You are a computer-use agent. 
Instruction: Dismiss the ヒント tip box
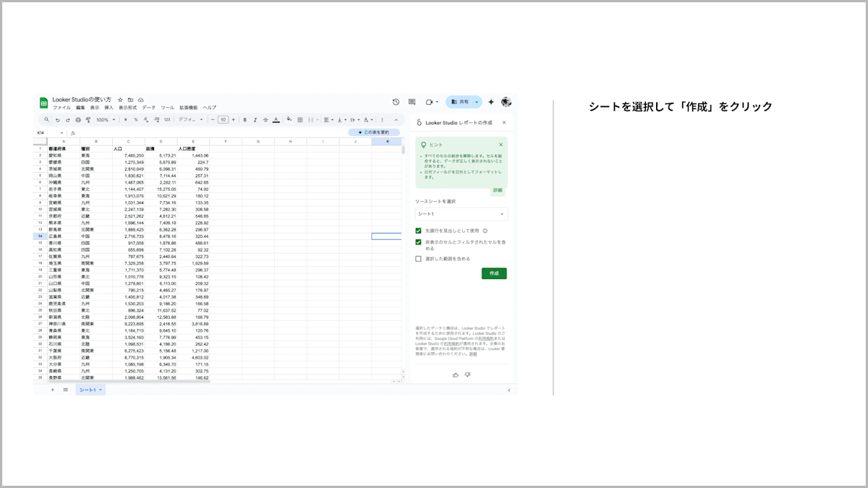point(501,145)
